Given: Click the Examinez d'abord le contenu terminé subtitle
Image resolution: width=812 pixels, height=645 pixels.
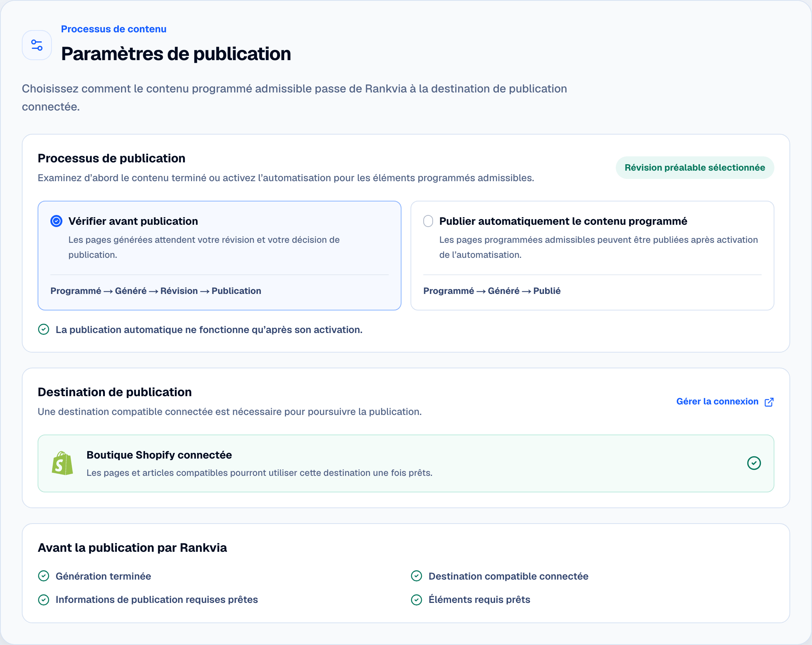Looking at the screenshot, I should click(x=286, y=178).
